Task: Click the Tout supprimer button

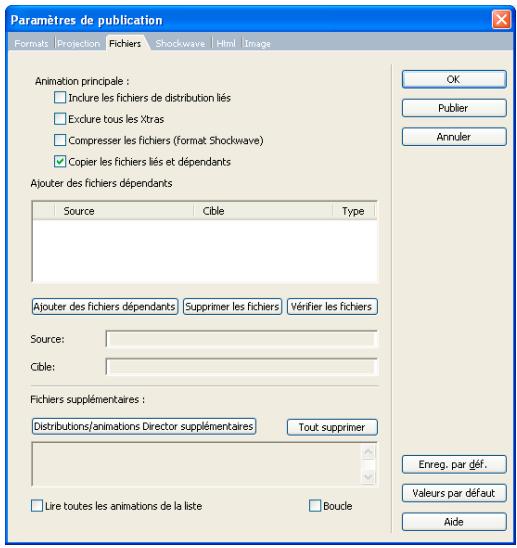Action: coord(332,427)
